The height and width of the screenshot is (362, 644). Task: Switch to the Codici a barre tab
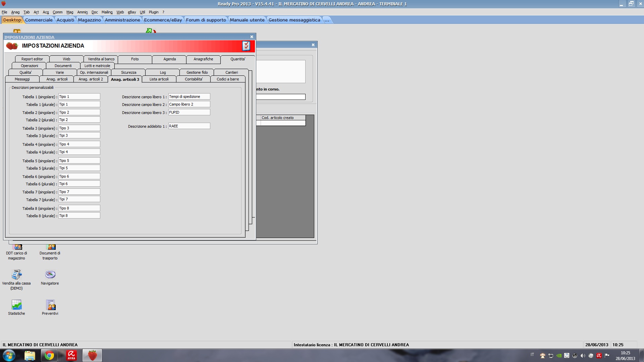[x=228, y=79]
